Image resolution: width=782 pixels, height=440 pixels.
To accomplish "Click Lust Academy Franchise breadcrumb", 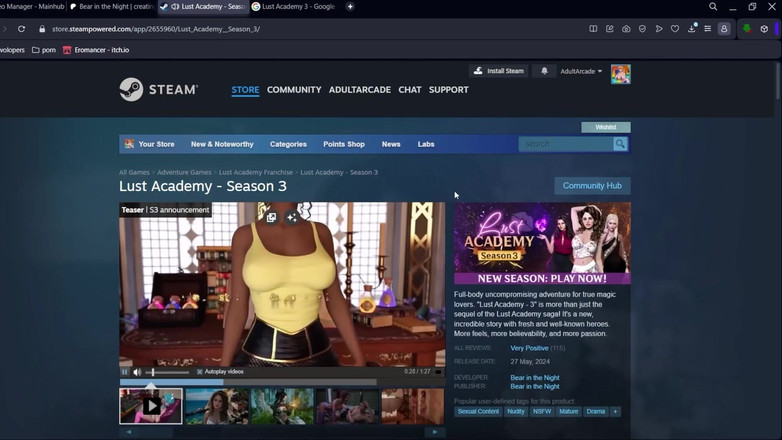I will (x=256, y=173).
